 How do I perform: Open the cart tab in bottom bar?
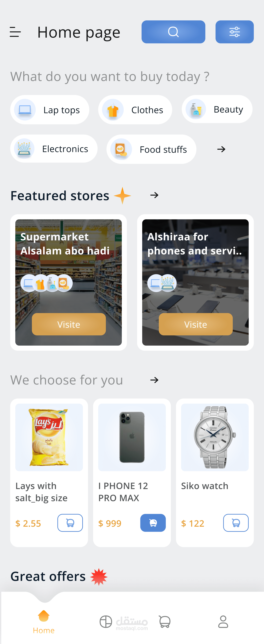(165, 622)
